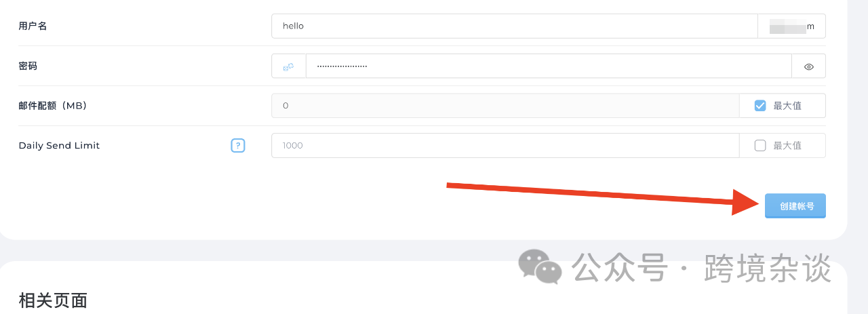The width and height of the screenshot is (868, 314).
Task: Click the 最大值 text beside the unchecked box
Action: pyautogui.click(x=787, y=145)
